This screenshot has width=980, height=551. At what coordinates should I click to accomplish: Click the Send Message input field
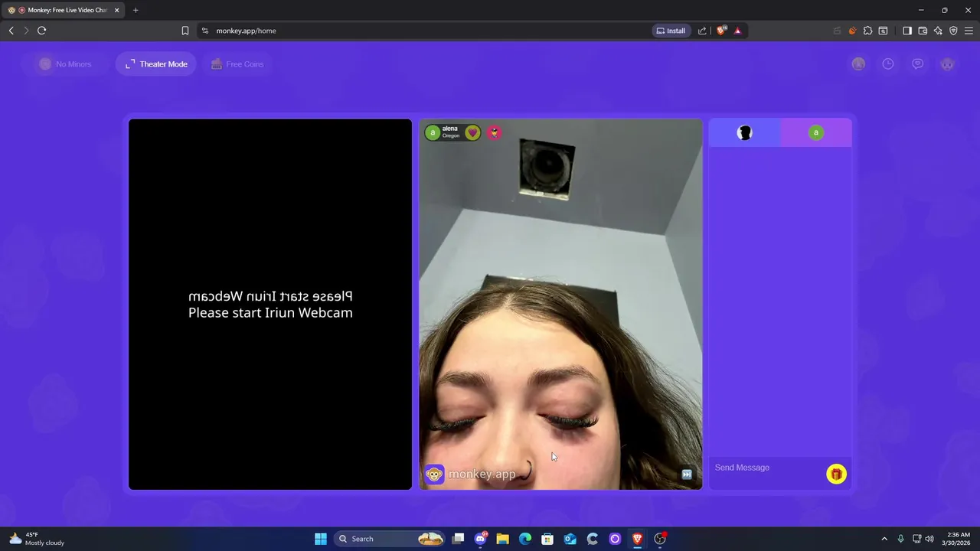[767, 468]
